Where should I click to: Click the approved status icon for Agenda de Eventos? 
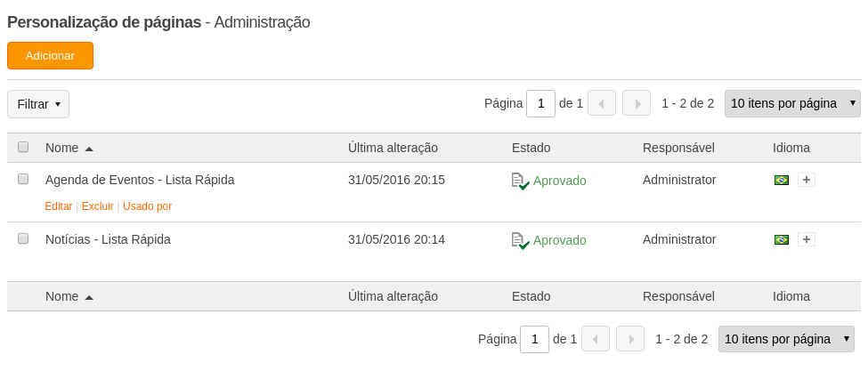[x=521, y=181]
